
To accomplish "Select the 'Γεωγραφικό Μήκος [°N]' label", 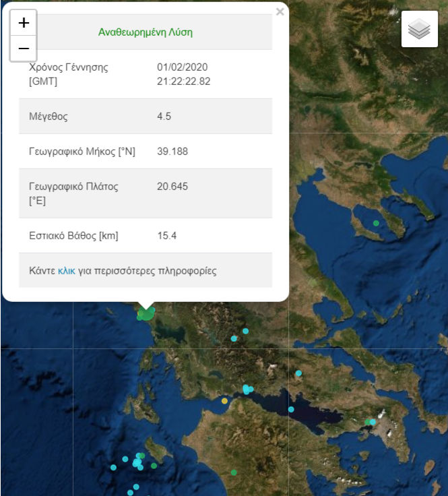I will 82,152.
